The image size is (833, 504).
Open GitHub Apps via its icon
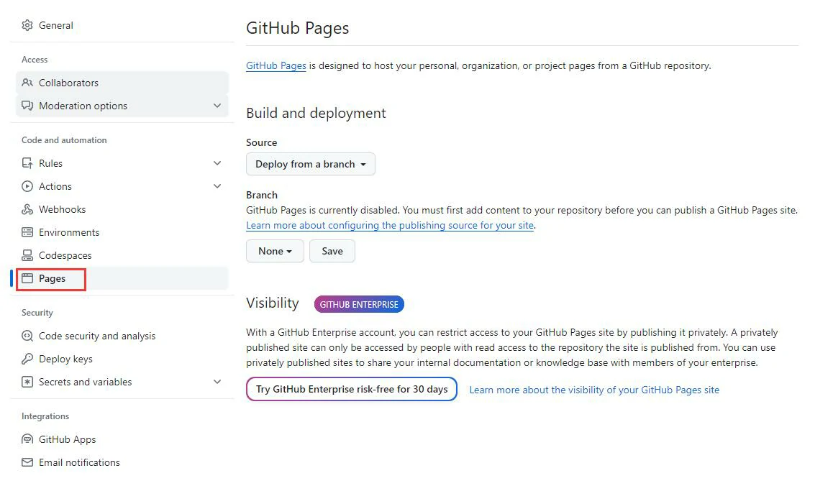(27, 439)
